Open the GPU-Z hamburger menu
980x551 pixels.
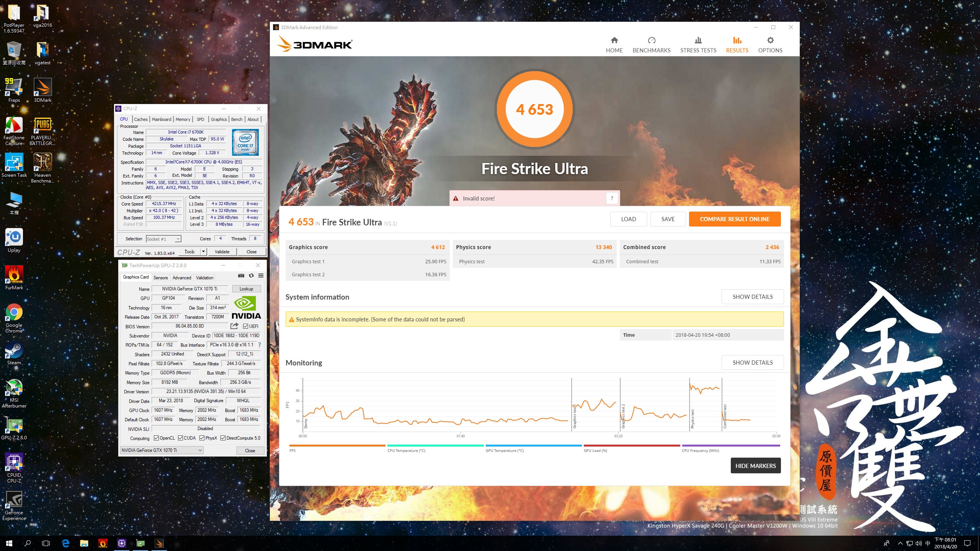[x=261, y=275]
